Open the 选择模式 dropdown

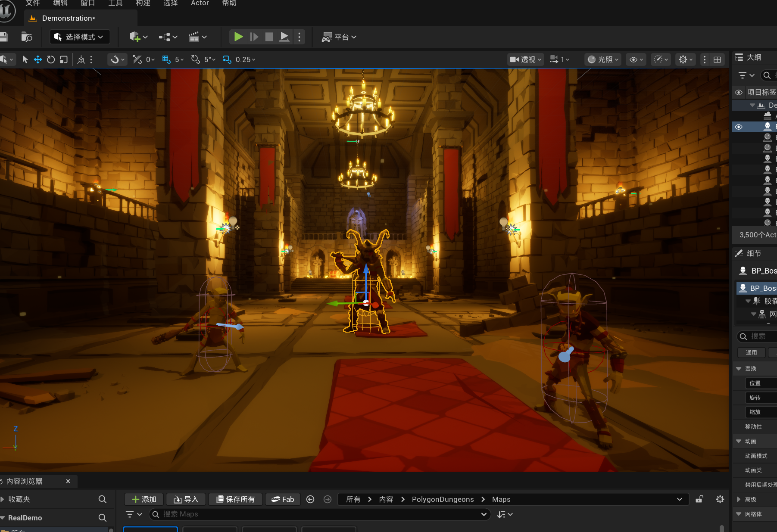pyautogui.click(x=80, y=37)
